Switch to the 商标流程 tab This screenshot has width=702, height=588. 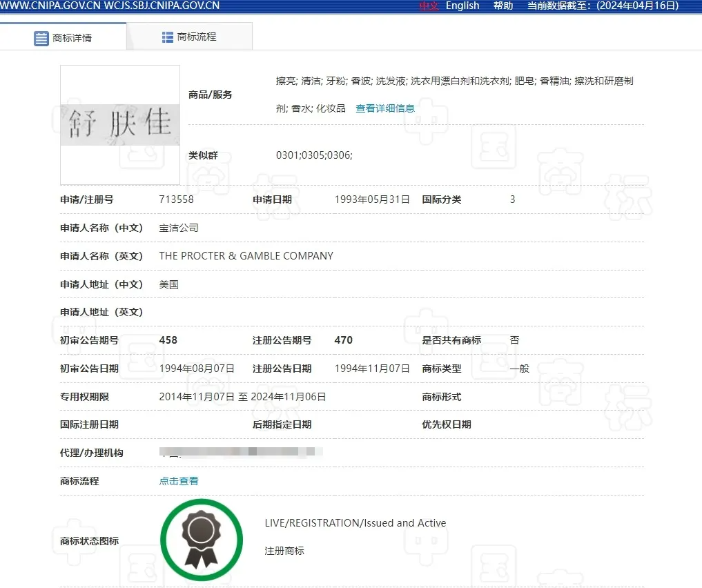click(189, 37)
